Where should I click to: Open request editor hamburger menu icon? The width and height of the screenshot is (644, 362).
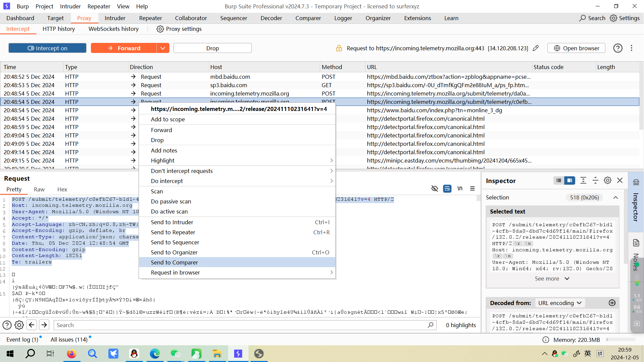coord(472,188)
